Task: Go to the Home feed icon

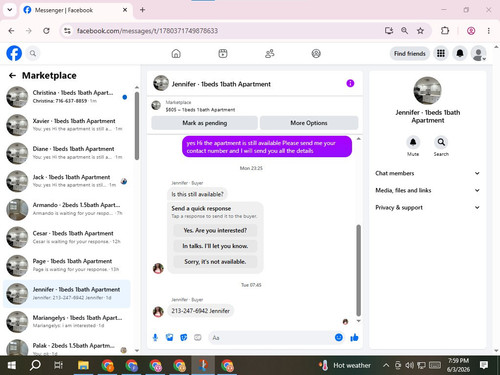Action: pyautogui.click(x=176, y=53)
